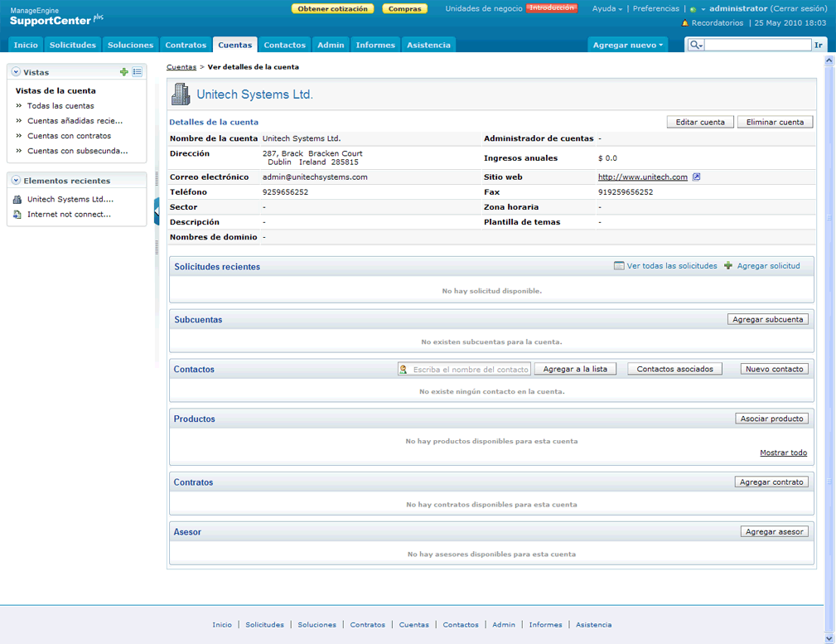Click the Mostrar todo link
This screenshot has height=644, width=836.
[x=783, y=453]
